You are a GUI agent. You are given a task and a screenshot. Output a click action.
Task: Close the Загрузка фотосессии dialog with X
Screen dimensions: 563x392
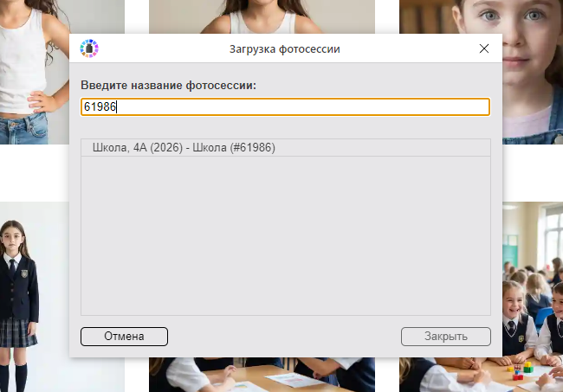click(484, 49)
